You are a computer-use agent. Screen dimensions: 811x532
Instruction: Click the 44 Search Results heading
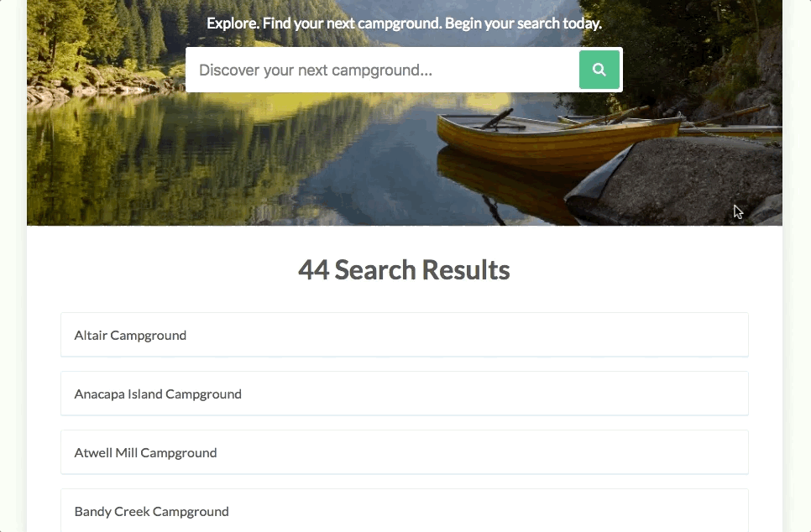tap(404, 270)
